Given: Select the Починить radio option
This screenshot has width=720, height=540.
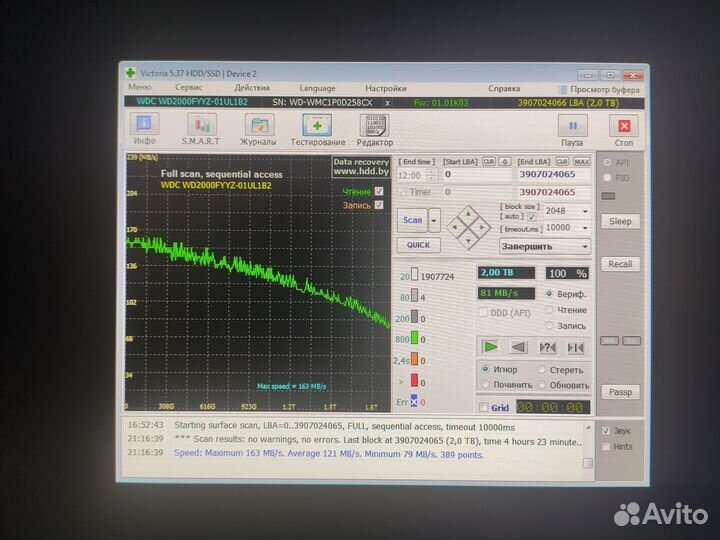Looking at the screenshot, I should point(485,384).
